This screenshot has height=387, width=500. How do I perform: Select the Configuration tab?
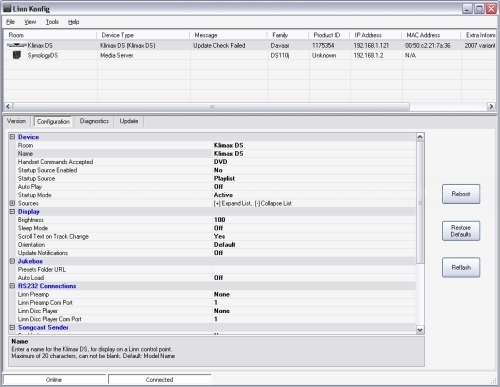[x=53, y=121]
